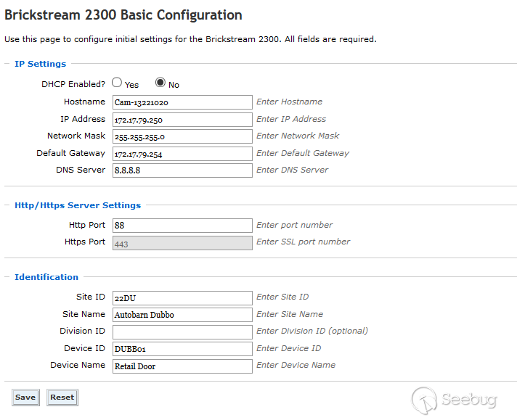Click the IP Settings section heading
This screenshot has height=420, width=517.
[x=40, y=64]
